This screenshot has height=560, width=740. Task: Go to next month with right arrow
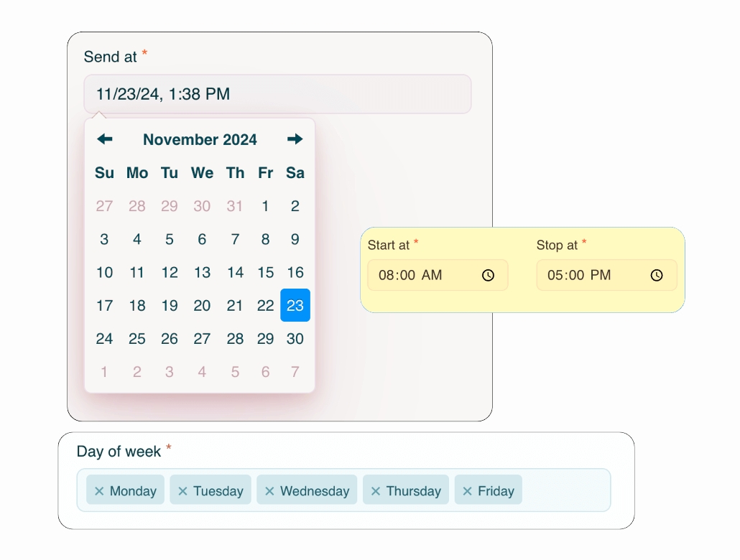[x=295, y=139]
